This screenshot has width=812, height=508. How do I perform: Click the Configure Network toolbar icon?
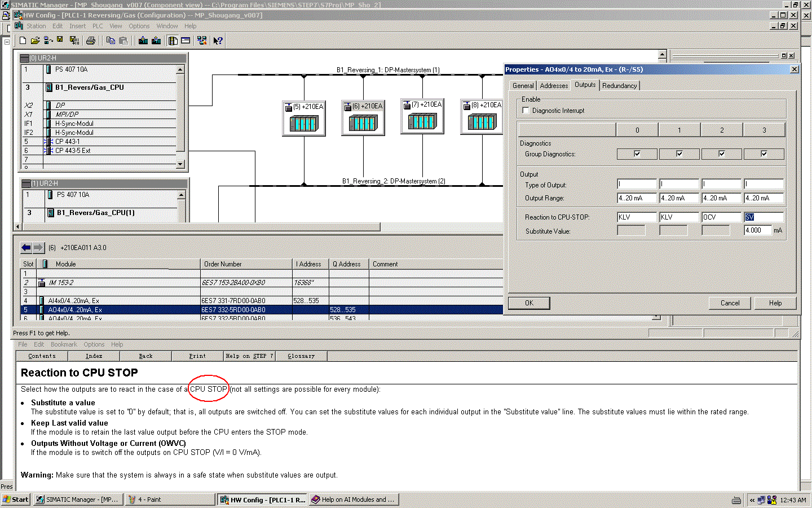(x=202, y=41)
